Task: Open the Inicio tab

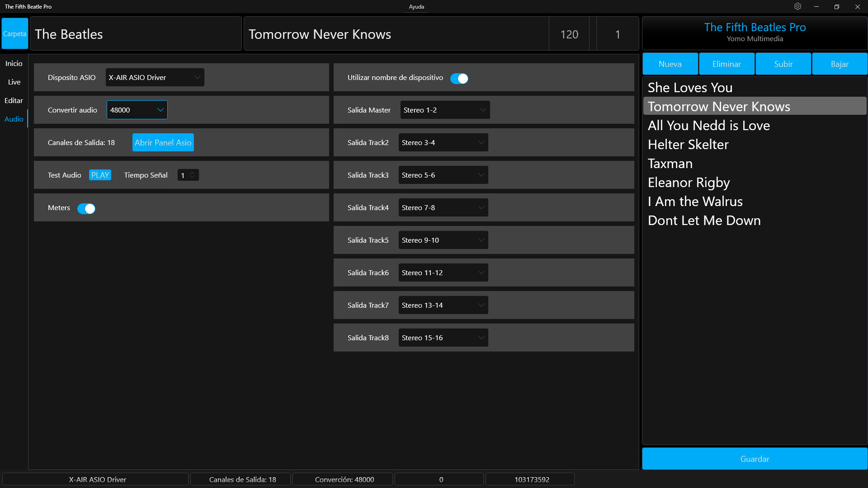Action: pos(14,63)
